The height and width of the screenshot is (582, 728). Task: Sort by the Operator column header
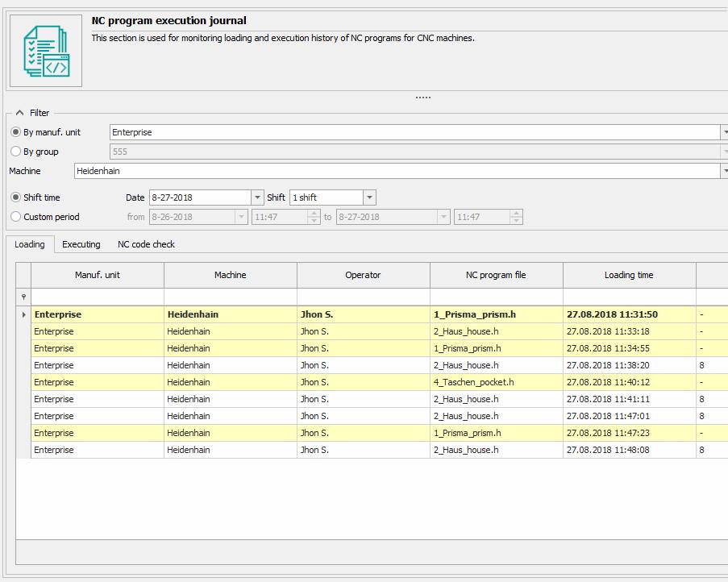tap(363, 275)
